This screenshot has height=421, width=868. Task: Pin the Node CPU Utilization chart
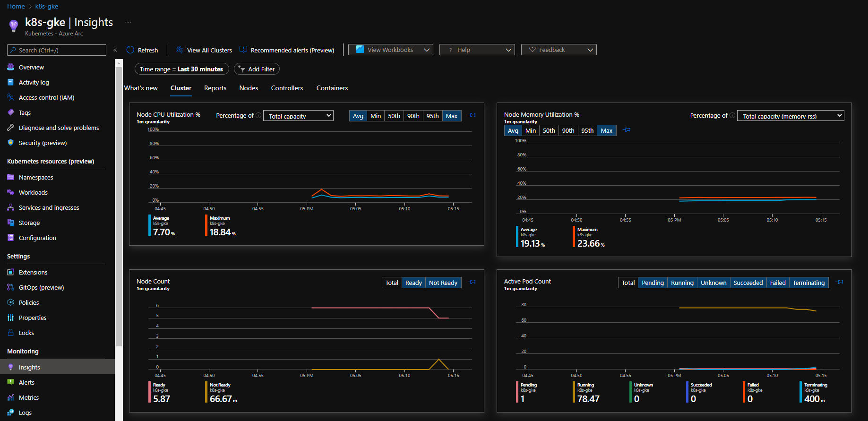point(472,115)
